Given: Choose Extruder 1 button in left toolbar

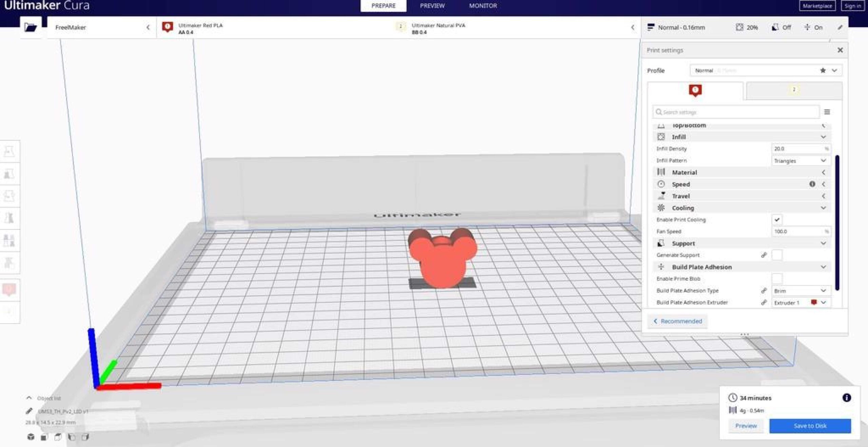Looking at the screenshot, I should click(9, 290).
